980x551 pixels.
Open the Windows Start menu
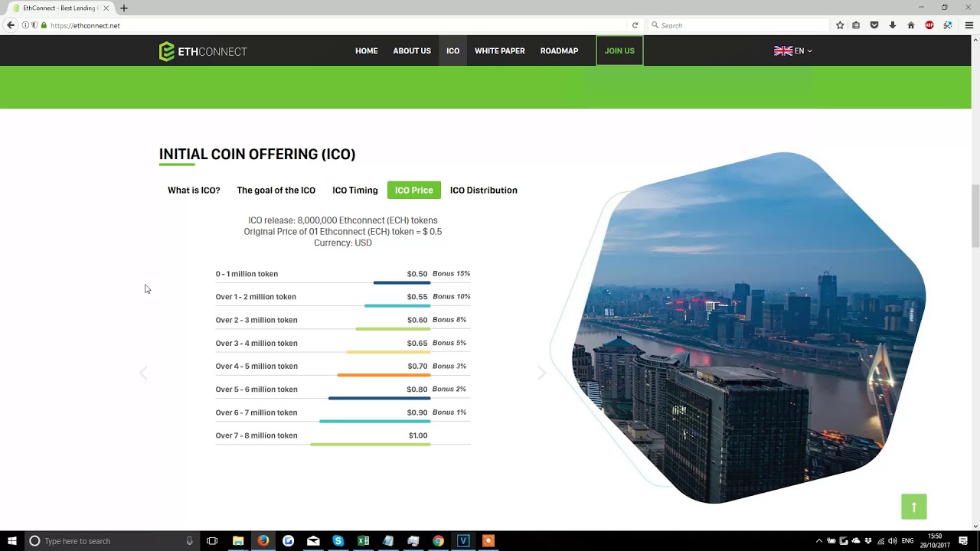(12, 541)
